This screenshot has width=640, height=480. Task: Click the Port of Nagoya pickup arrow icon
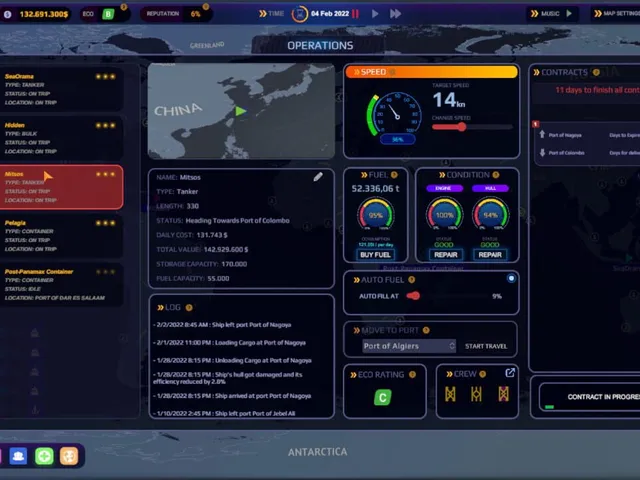[x=542, y=134]
